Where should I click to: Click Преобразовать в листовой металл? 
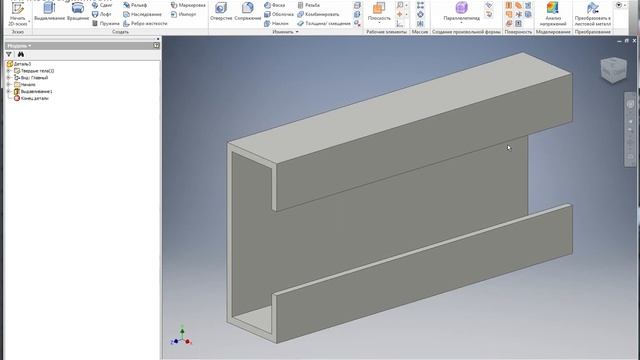tap(592, 13)
